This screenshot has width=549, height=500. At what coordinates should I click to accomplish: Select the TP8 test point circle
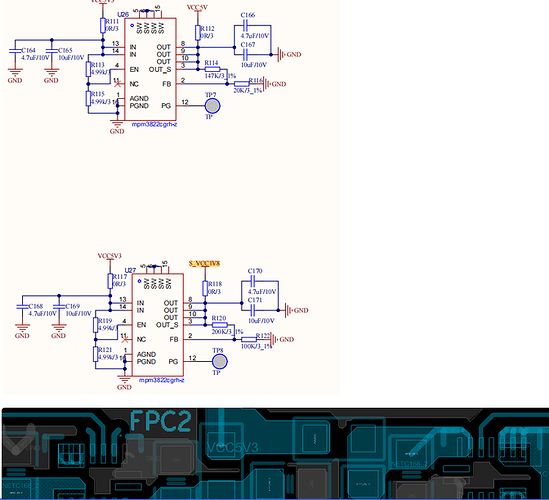click(220, 361)
